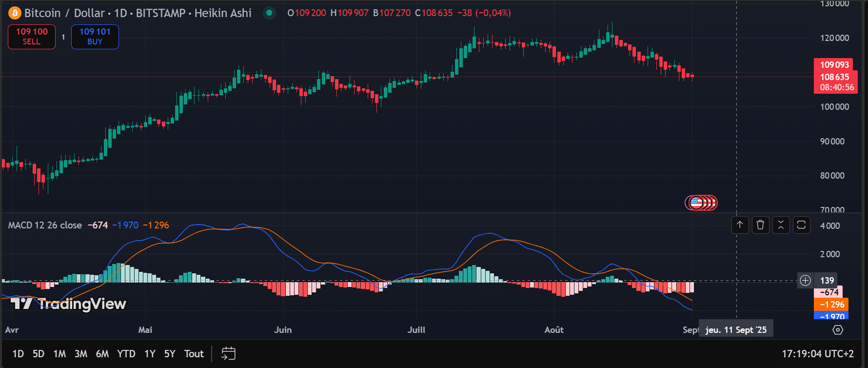
Task: Click the plus icon on price axis
Action: tap(805, 281)
